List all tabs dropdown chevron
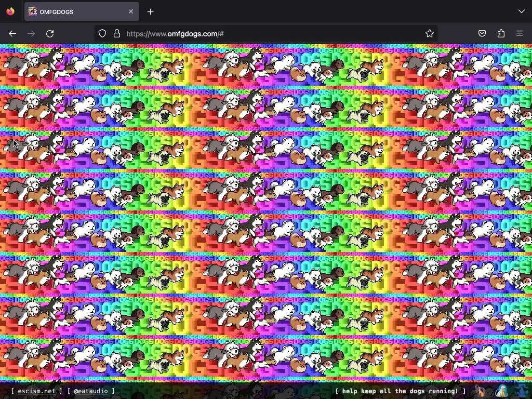Screen dimensions: 532x399 click(522, 11)
